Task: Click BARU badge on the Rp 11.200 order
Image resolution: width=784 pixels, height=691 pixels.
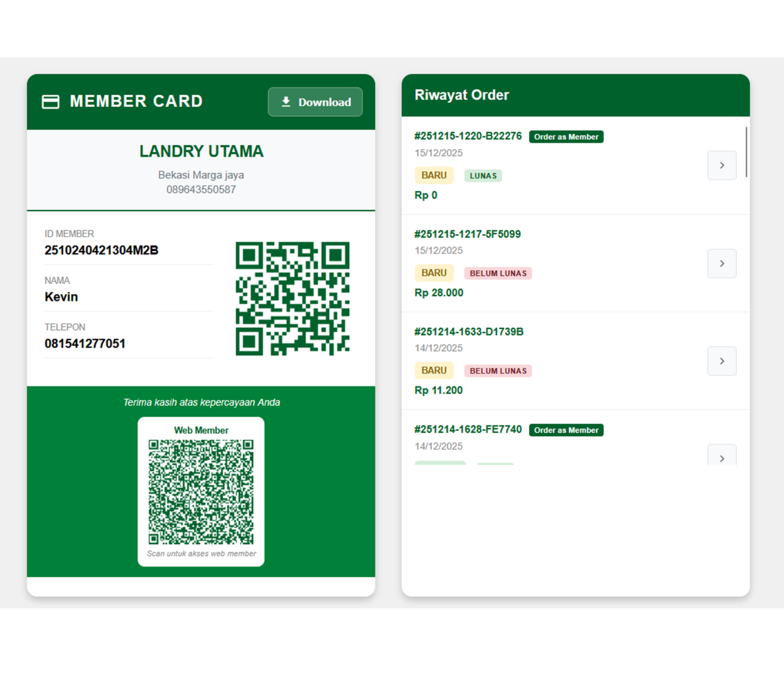Action: click(x=434, y=370)
